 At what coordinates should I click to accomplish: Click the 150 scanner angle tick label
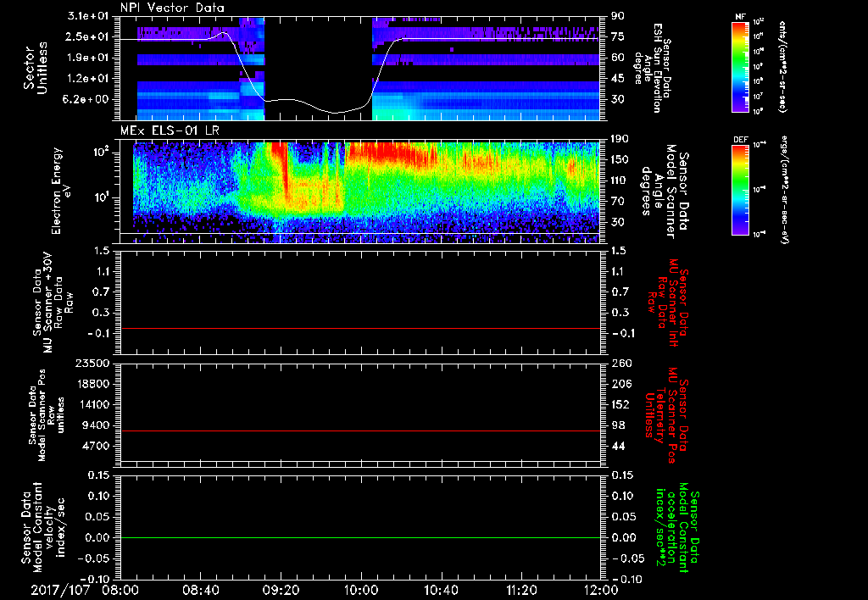620,159
